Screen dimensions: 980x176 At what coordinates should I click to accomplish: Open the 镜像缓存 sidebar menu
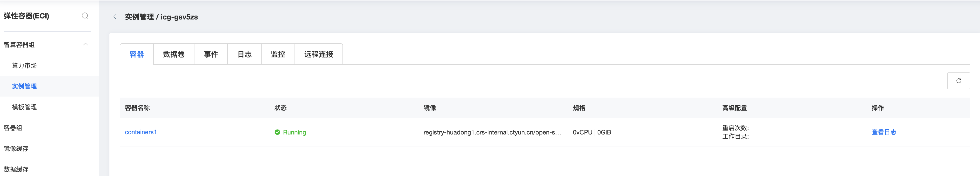click(x=16, y=148)
